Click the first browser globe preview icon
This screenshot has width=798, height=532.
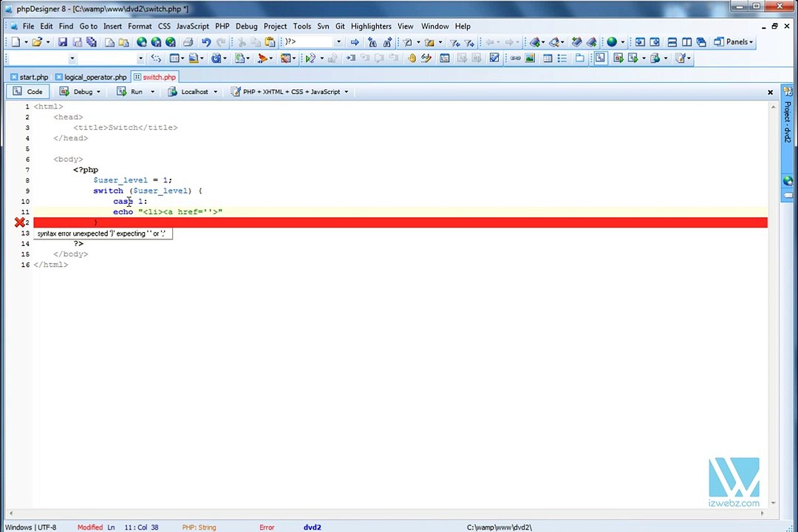[x=141, y=42]
